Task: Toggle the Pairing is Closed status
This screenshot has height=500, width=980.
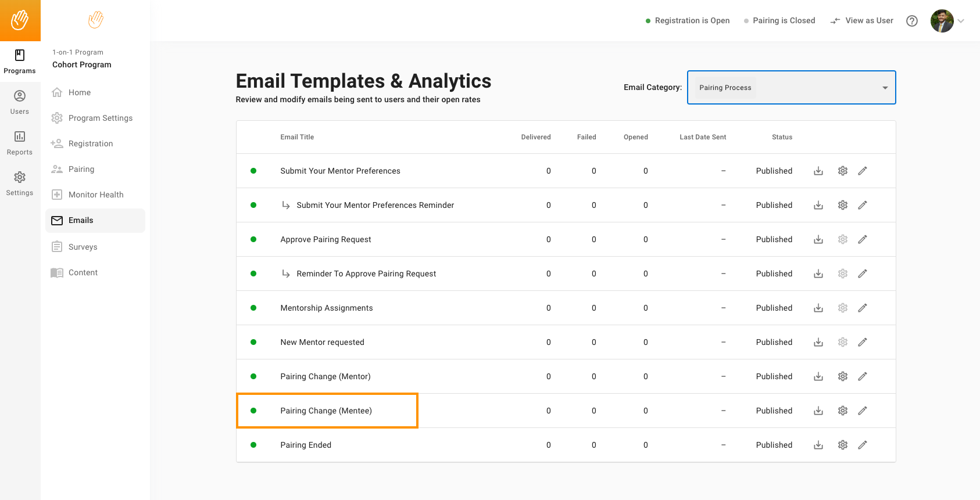Action: coord(779,21)
